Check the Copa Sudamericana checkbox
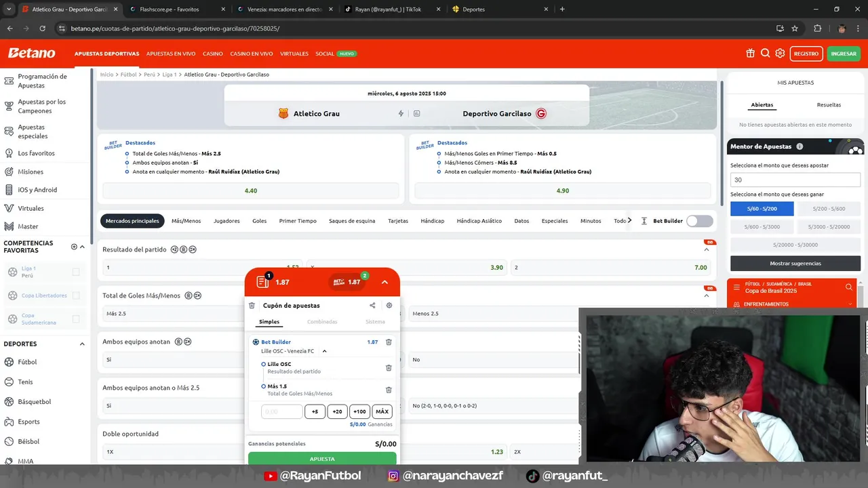This screenshot has height=488, width=868. pos(76,319)
